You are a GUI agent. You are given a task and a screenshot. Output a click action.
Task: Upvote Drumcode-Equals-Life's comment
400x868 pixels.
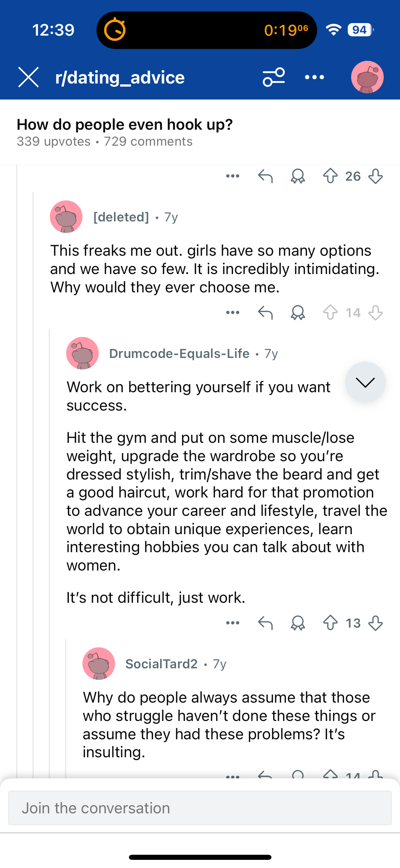(x=330, y=623)
